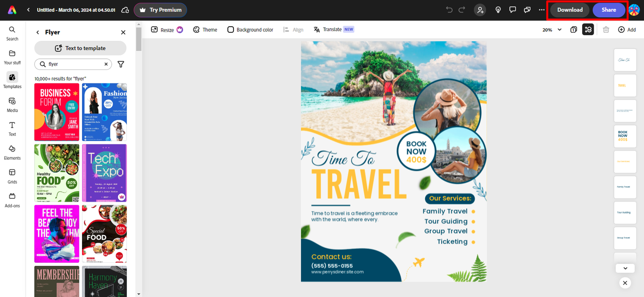The image size is (644, 297).
Task: Select Templates in the left sidebar
Action: [x=12, y=81]
